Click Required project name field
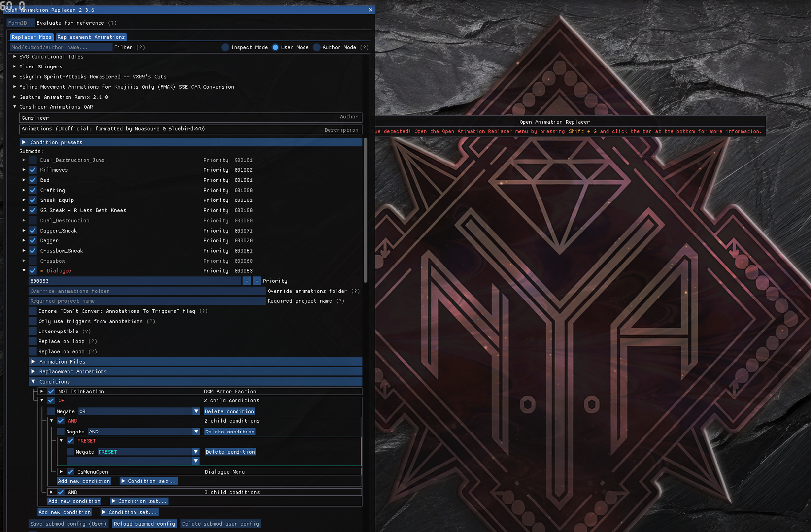The width and height of the screenshot is (811, 532). 147,301
